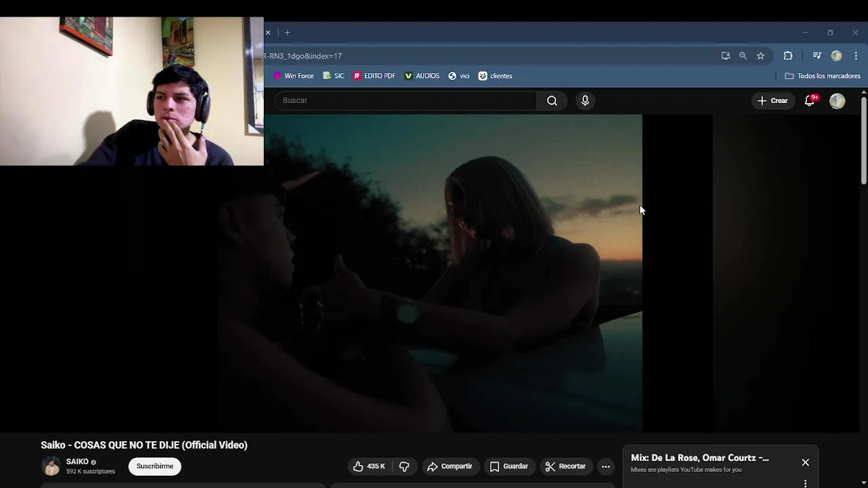Open the SIC bookmark
This screenshot has height=488, width=868.
(x=334, y=76)
